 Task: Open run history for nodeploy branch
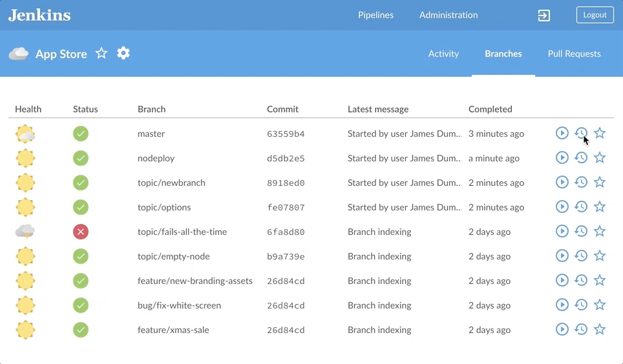581,157
